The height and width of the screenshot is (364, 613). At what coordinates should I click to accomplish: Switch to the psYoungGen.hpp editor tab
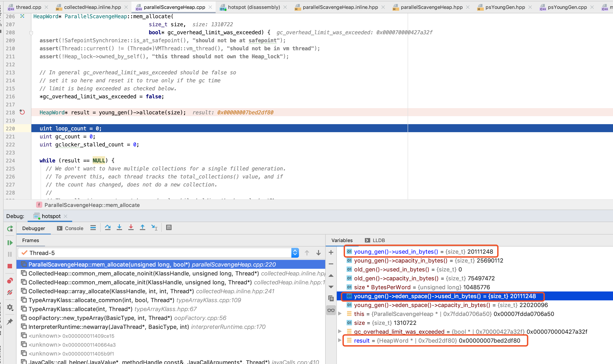coord(505,7)
